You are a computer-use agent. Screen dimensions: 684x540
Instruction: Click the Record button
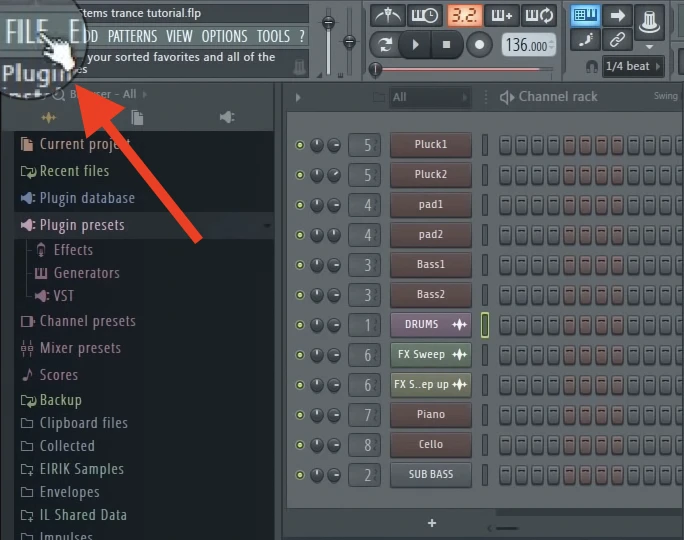pyautogui.click(x=480, y=45)
